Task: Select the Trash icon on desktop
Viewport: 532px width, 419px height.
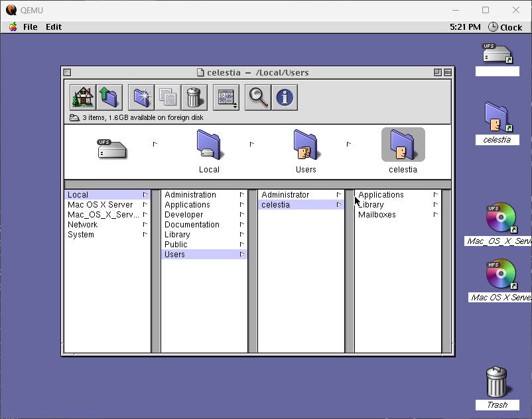Action: tap(496, 383)
